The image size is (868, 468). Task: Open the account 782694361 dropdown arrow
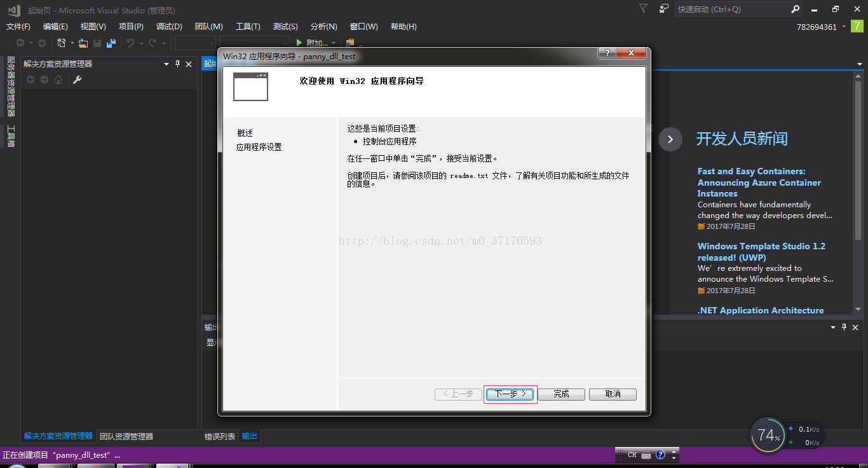(844, 27)
